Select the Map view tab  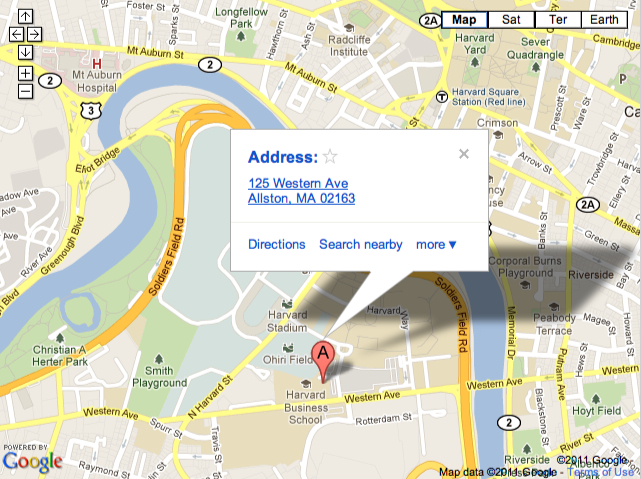[464, 20]
